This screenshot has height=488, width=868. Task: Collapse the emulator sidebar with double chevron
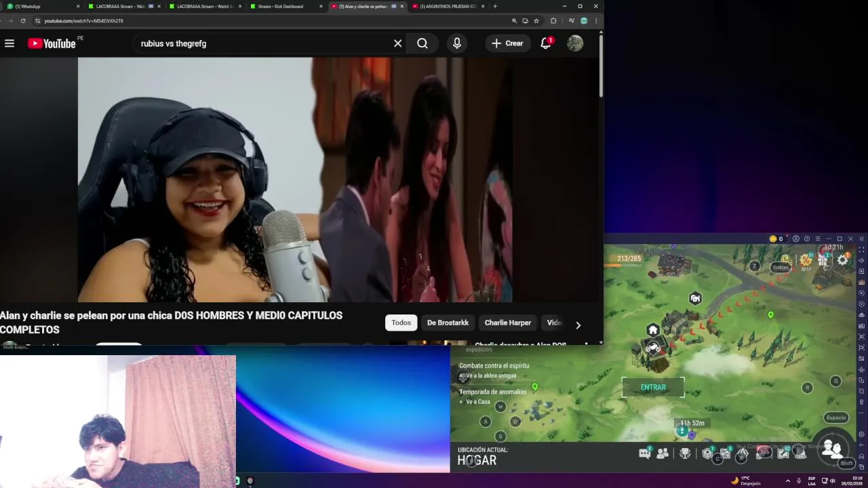(x=861, y=239)
